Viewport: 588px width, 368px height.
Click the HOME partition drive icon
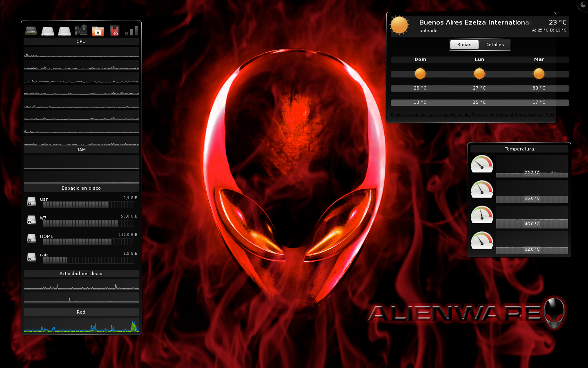[x=31, y=238]
